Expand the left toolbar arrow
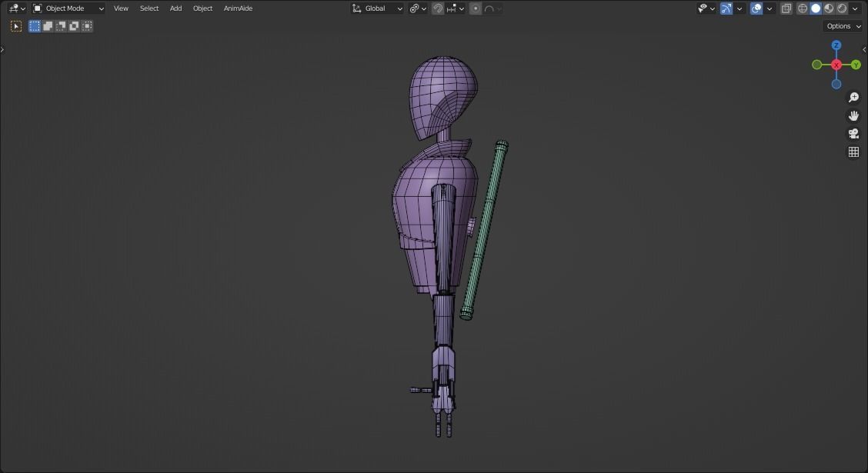This screenshot has height=473, width=868. [x=2, y=49]
